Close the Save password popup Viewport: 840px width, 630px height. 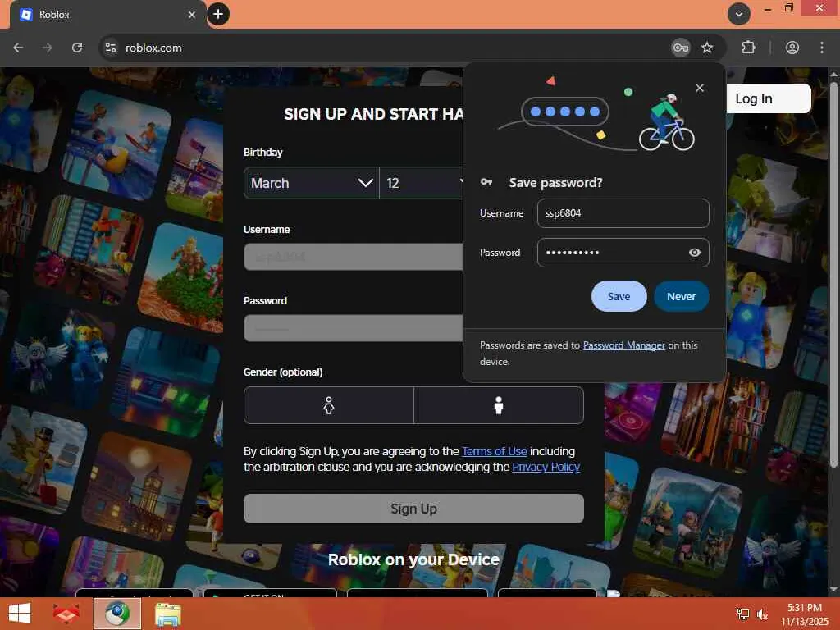tap(700, 88)
